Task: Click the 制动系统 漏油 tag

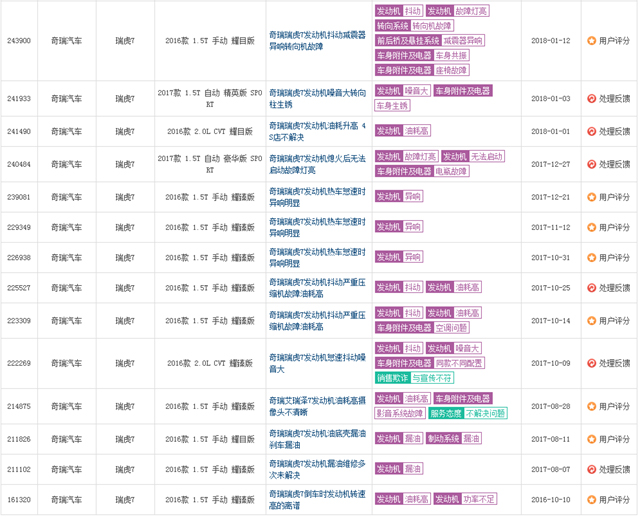Action: pos(453,439)
